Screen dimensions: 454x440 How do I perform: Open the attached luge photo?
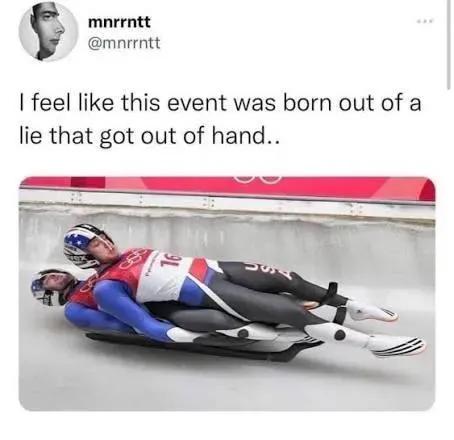pos(227,293)
